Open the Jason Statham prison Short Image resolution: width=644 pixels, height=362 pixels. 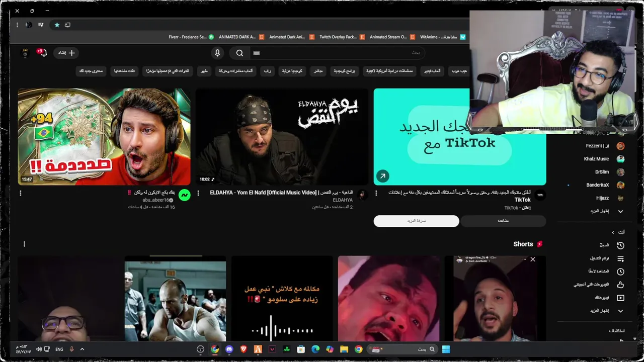click(175, 299)
